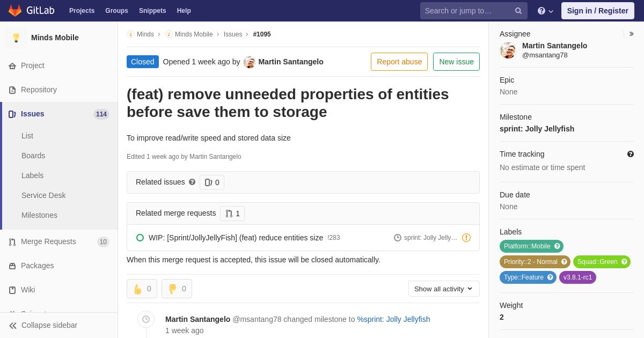Viewport: 644px width, 338px height.
Task: Click Sign in / Register button
Action: (598, 11)
